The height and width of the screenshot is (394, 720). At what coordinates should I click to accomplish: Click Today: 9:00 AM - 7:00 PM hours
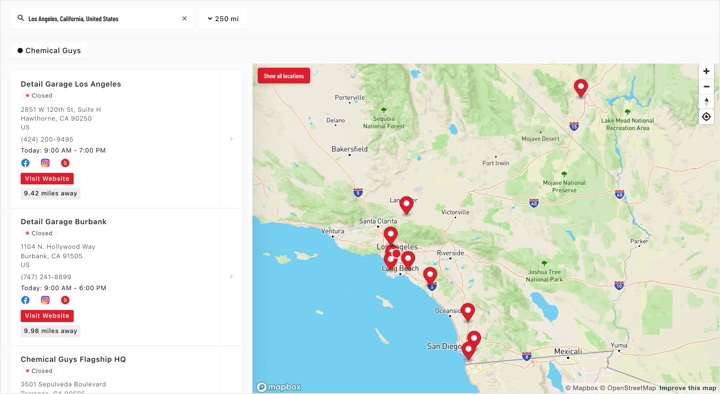[x=63, y=150]
